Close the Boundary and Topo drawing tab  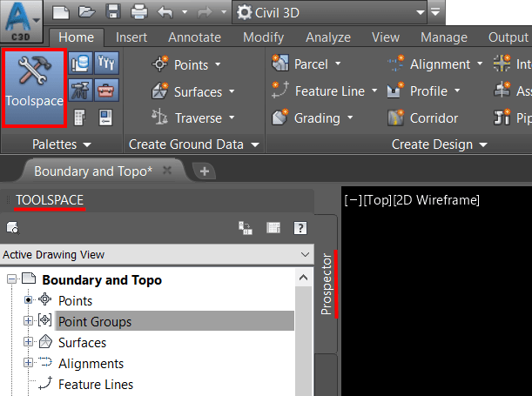coord(167,171)
